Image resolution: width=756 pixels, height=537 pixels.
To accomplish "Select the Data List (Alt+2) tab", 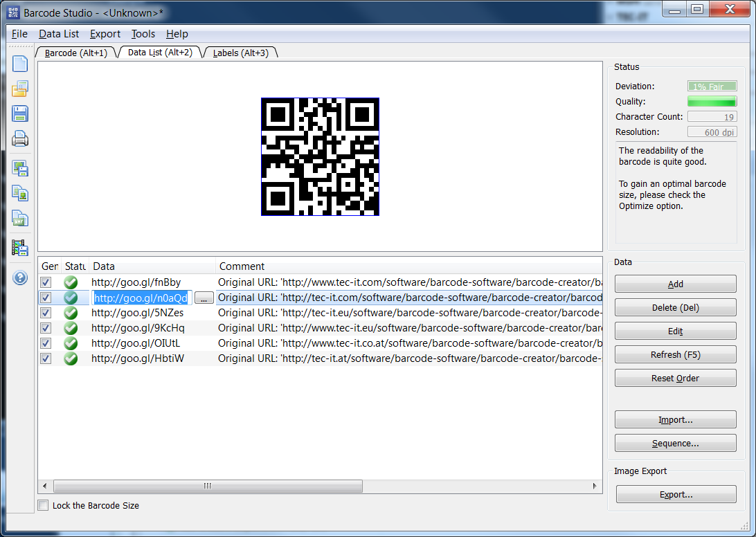I will pyautogui.click(x=160, y=52).
